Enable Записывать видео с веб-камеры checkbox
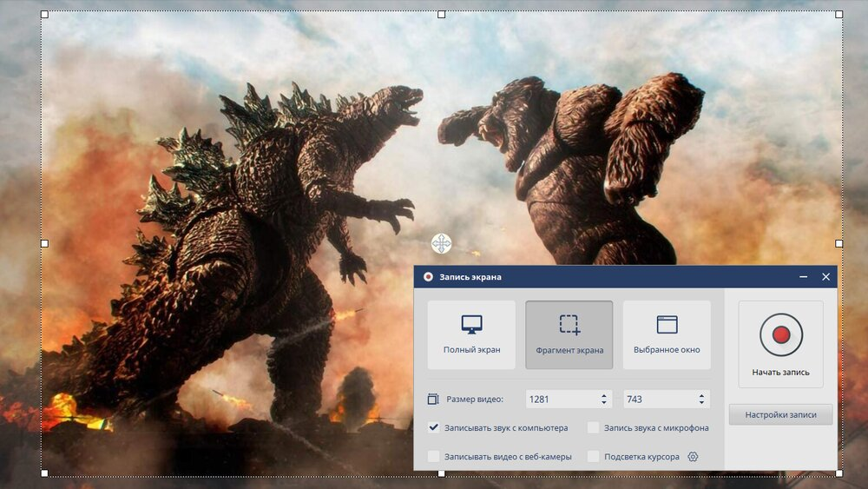Viewport: 868px width, 489px height. (433, 456)
